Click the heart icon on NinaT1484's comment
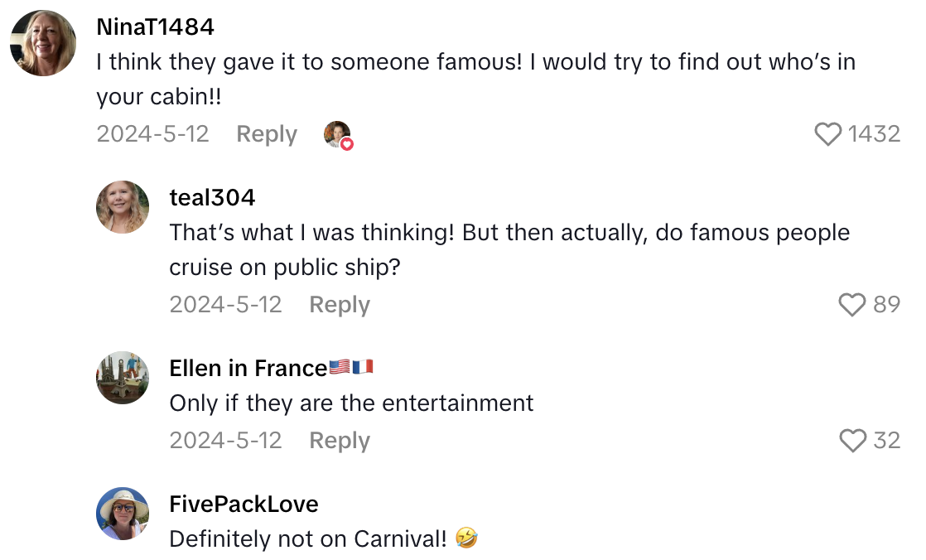The width and height of the screenshot is (926, 560). click(x=828, y=133)
